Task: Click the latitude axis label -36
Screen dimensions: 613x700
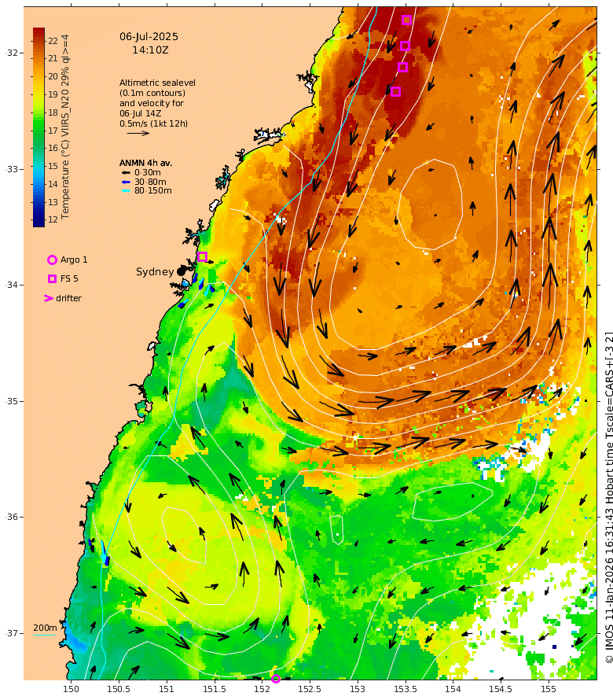Action: pos(12,517)
